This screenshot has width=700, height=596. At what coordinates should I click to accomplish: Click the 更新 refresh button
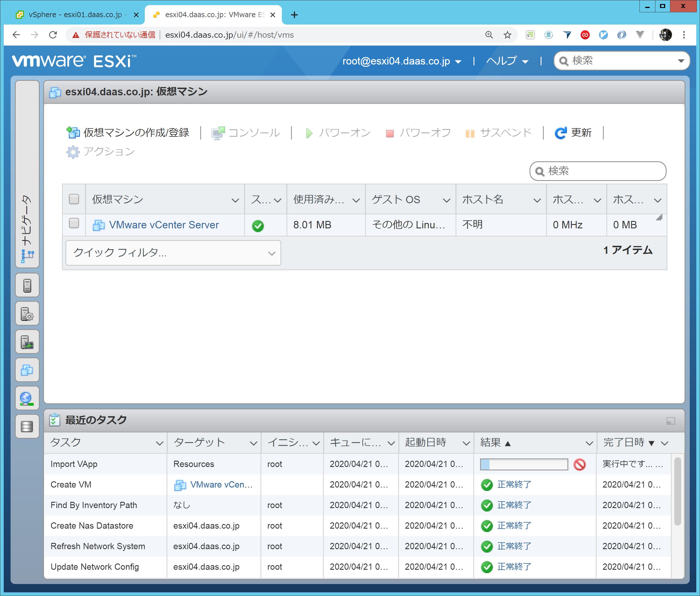click(x=573, y=133)
